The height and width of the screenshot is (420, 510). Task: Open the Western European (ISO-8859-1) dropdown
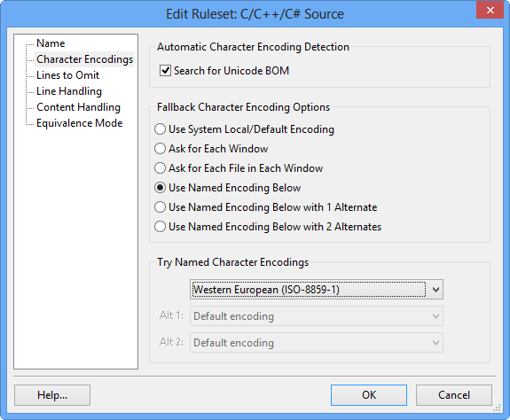(x=316, y=290)
